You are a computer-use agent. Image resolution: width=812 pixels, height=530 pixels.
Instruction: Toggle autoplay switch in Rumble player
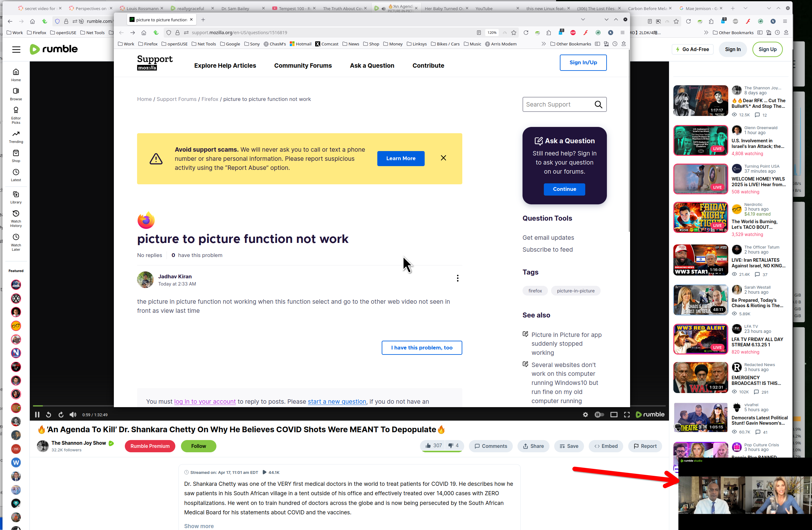coord(599,415)
